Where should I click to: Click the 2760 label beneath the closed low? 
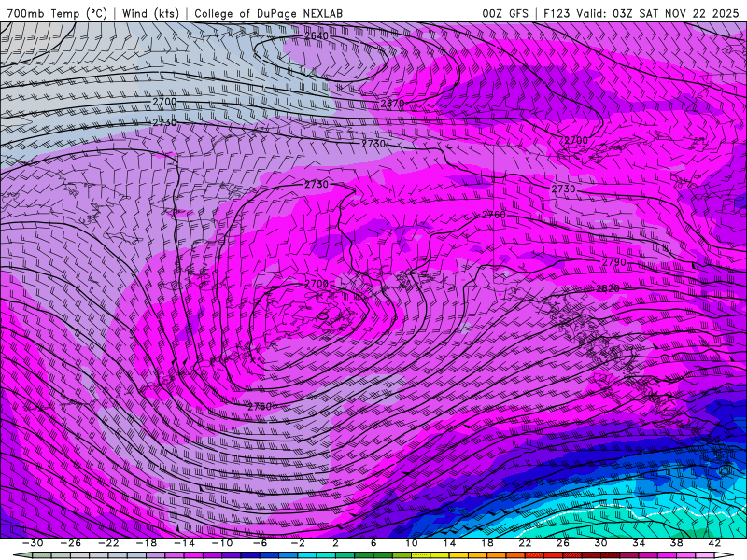pos(260,407)
